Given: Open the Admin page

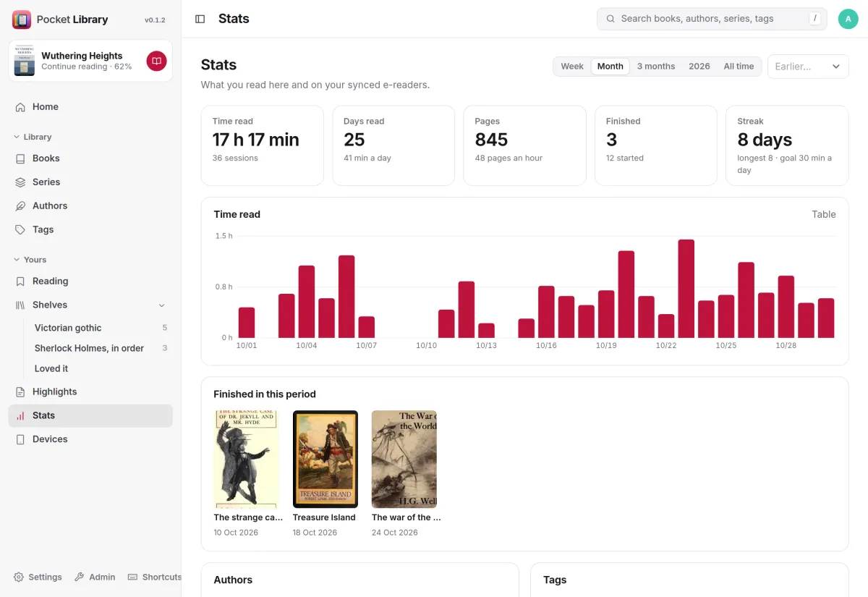Looking at the screenshot, I should point(95,577).
